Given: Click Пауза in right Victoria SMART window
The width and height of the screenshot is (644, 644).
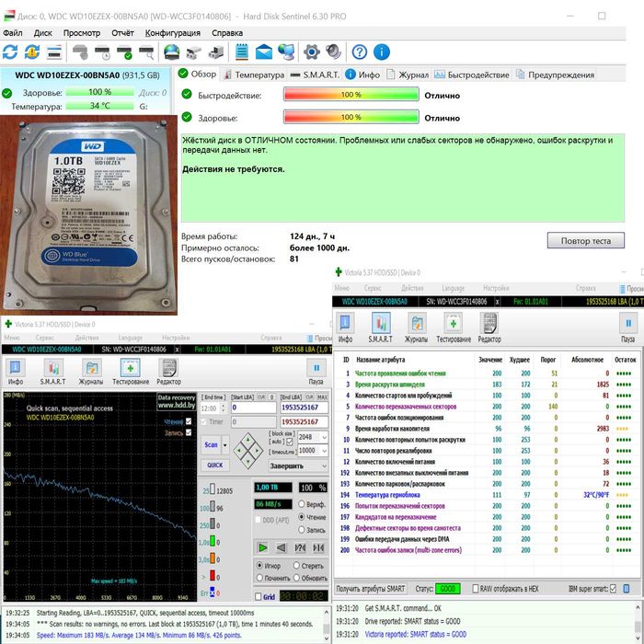Looking at the screenshot, I should tap(628, 328).
